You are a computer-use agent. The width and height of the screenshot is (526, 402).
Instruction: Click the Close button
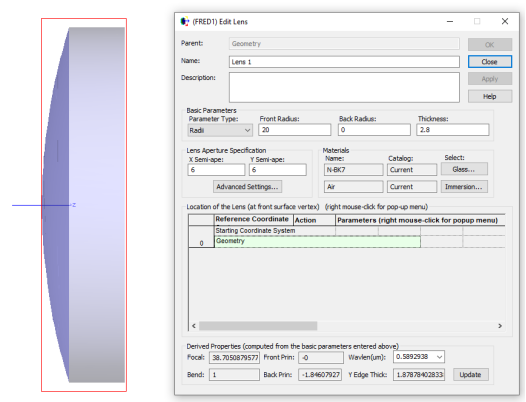490,62
